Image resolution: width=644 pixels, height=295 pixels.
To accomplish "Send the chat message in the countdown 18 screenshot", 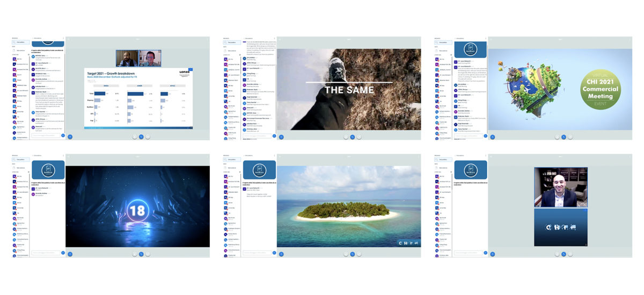I will point(63,252).
